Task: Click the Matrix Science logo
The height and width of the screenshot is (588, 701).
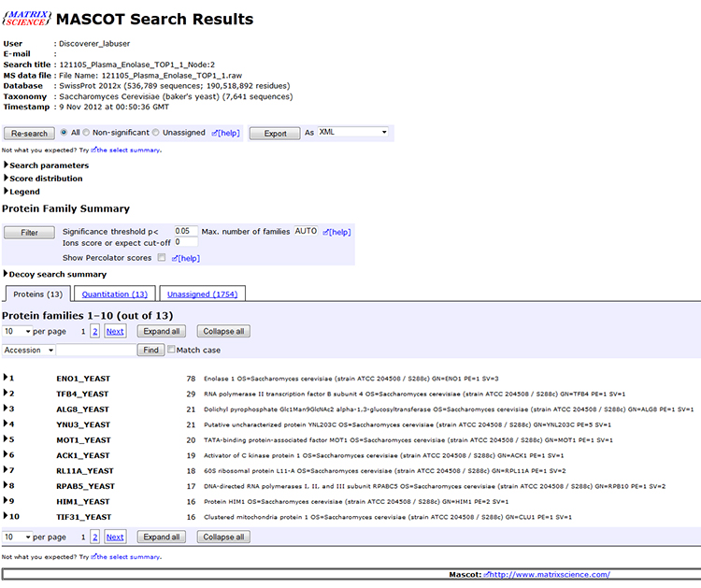Action: coord(27,19)
